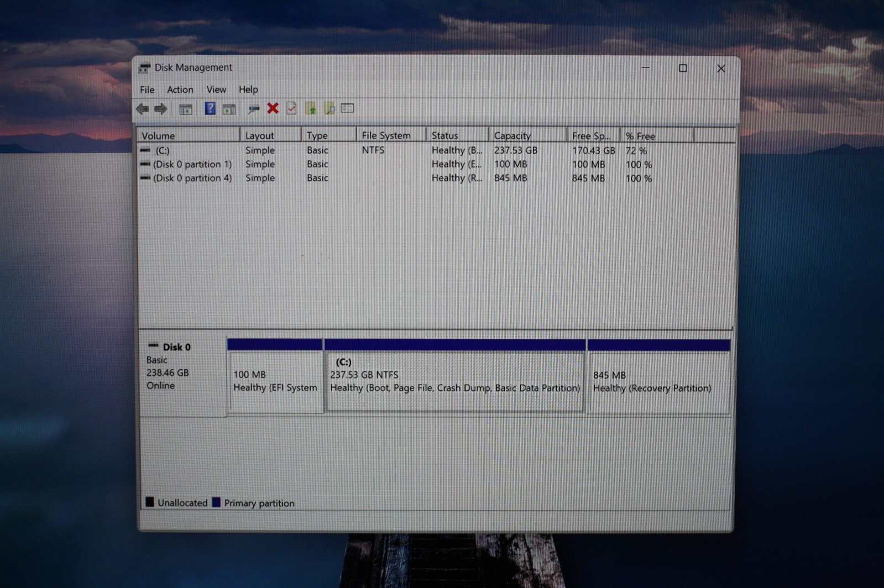Click the Back arrow toolbar icon
Screen dimensions: 884x588
(143, 109)
